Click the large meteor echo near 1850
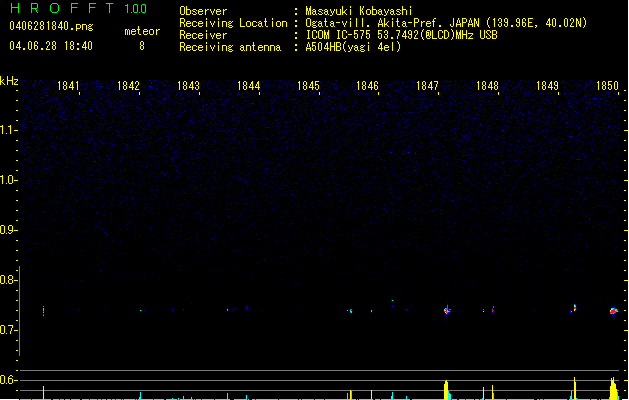The image size is (629, 400). [x=613, y=311]
